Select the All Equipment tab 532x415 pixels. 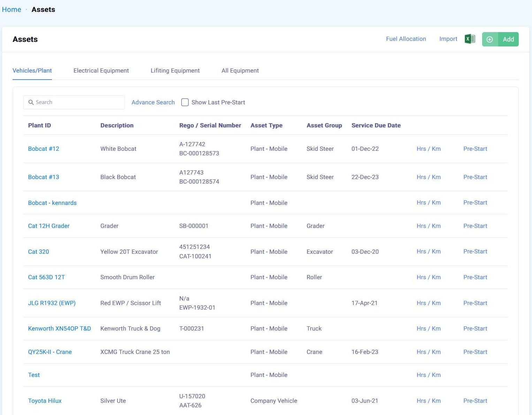[240, 71]
